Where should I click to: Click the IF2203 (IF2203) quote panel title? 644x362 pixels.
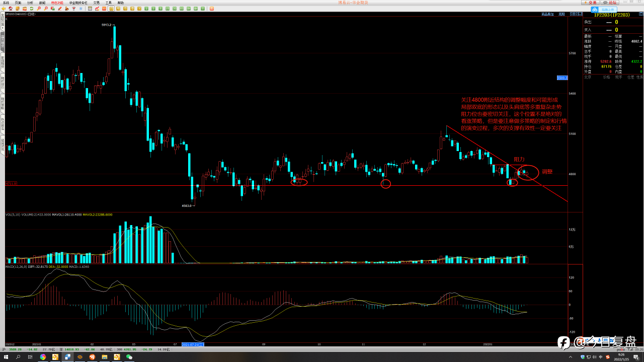tap(612, 15)
